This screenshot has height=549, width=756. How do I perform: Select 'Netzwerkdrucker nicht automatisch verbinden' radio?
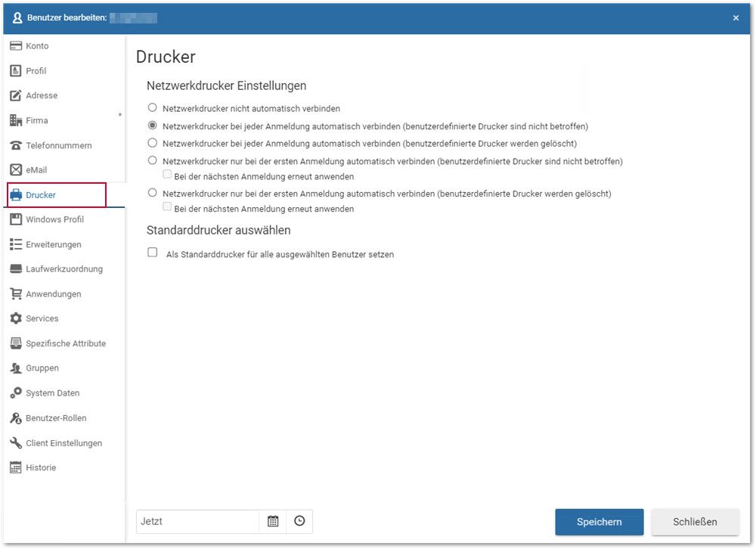[153, 107]
